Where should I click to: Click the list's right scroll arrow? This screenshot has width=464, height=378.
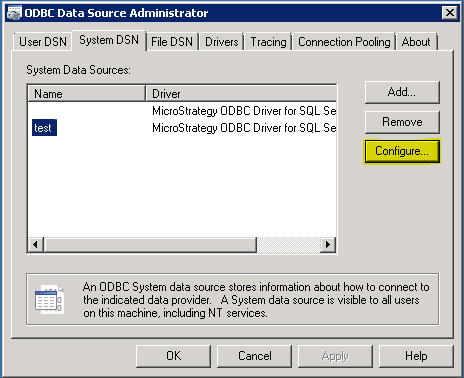[328, 245]
